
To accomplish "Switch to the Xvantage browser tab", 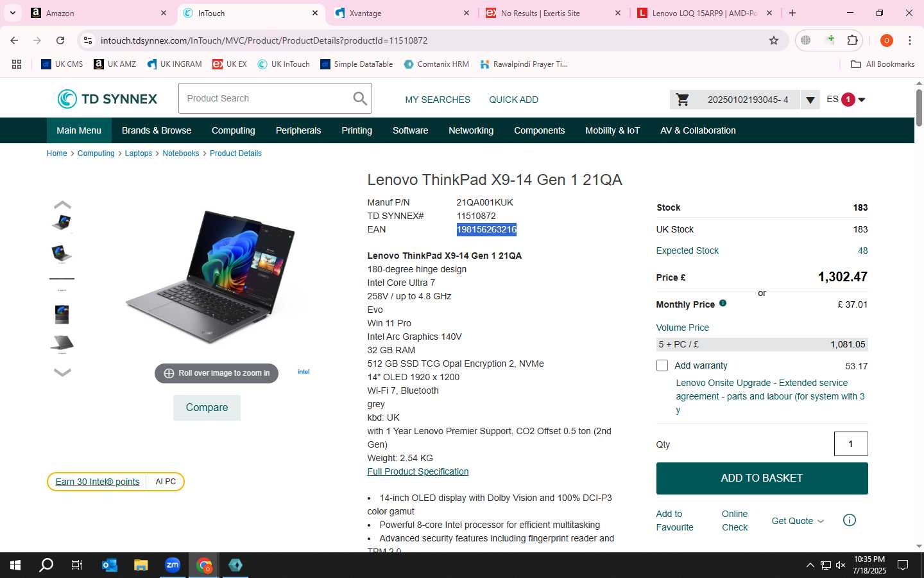I will (402, 13).
